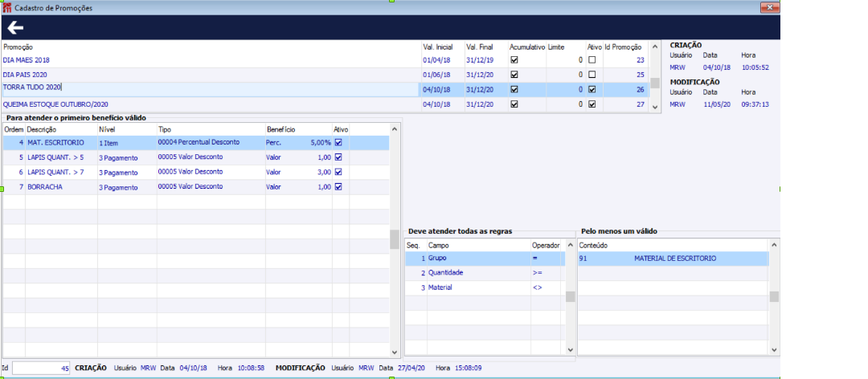
Task: Enable Ativo for DIA MAES 2018
Action: (x=592, y=59)
